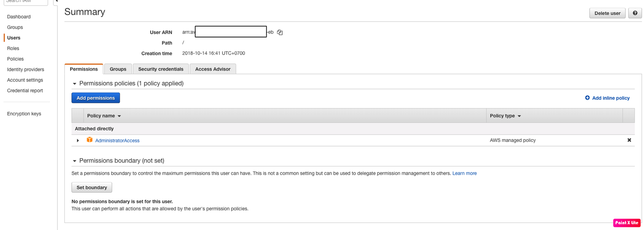Go to Roles in the sidebar

[x=13, y=48]
